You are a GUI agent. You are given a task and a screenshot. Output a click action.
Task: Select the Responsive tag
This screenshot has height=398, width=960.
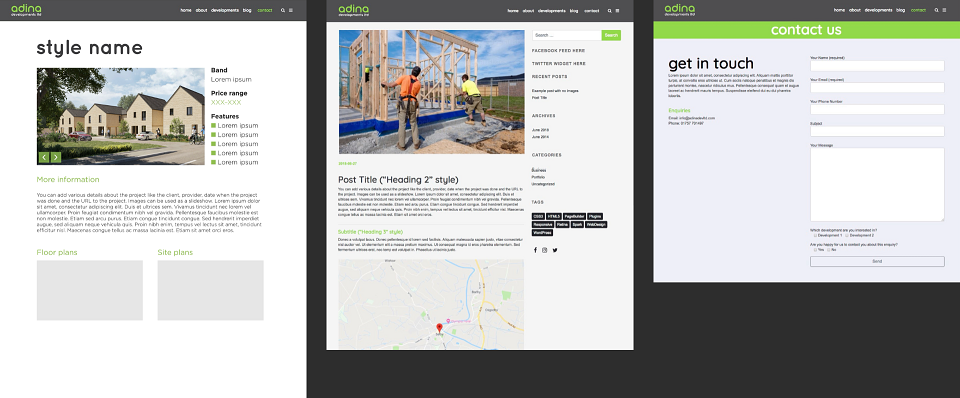(x=543, y=225)
